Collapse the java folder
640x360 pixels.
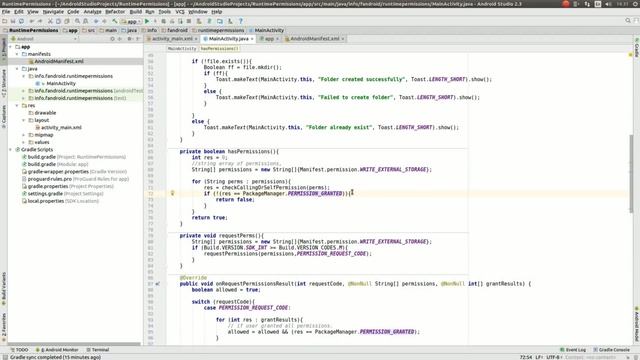[x=17, y=69]
